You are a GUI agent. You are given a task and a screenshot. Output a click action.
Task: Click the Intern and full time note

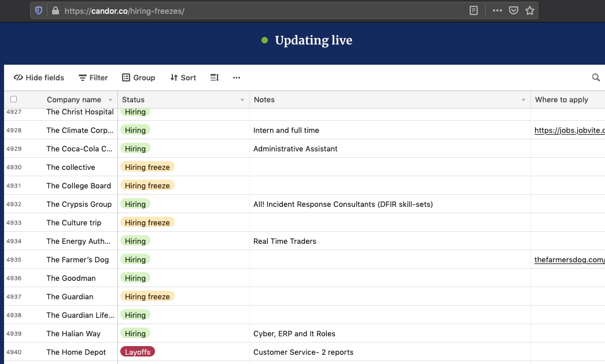(x=286, y=131)
